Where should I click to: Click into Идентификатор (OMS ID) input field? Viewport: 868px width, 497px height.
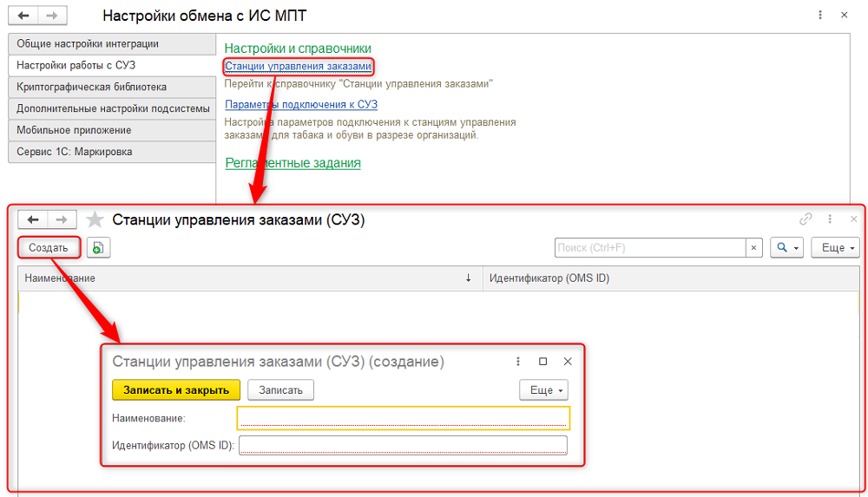coord(403,445)
